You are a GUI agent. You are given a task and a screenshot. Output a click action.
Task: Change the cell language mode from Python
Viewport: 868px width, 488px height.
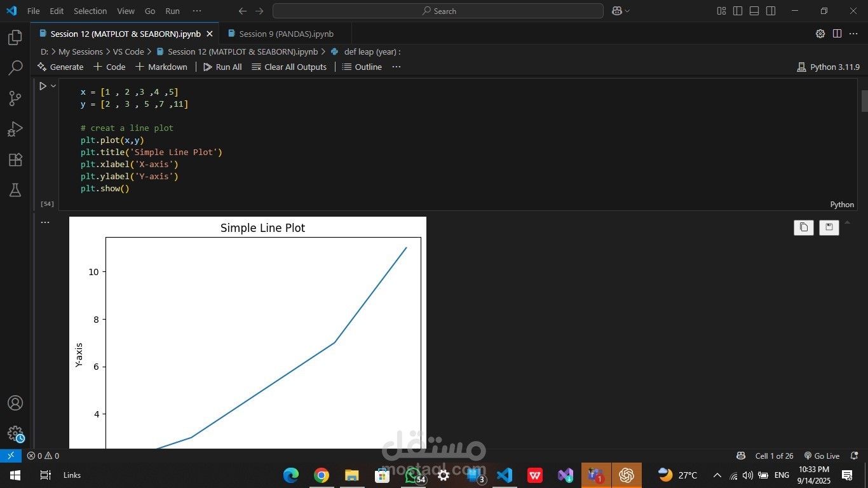[x=842, y=205]
